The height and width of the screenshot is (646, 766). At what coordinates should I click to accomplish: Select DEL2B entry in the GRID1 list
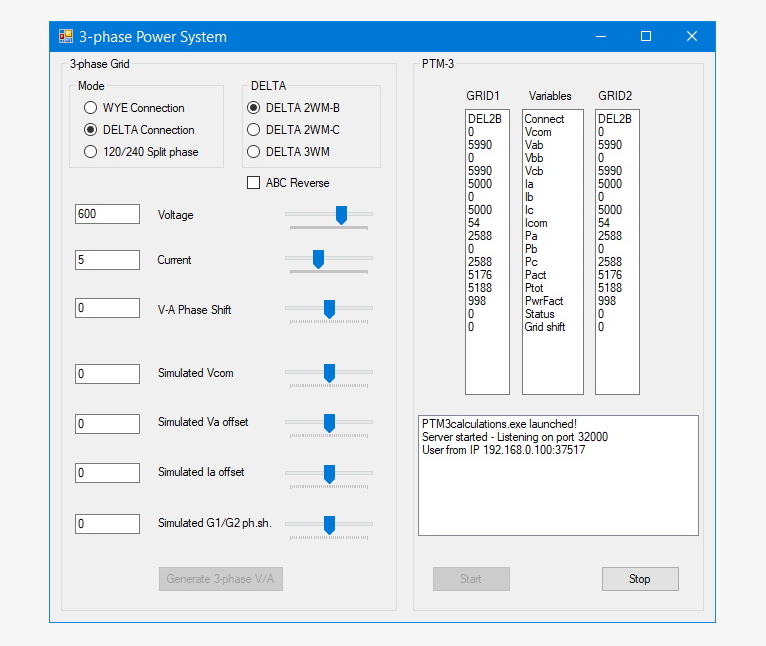[485, 119]
